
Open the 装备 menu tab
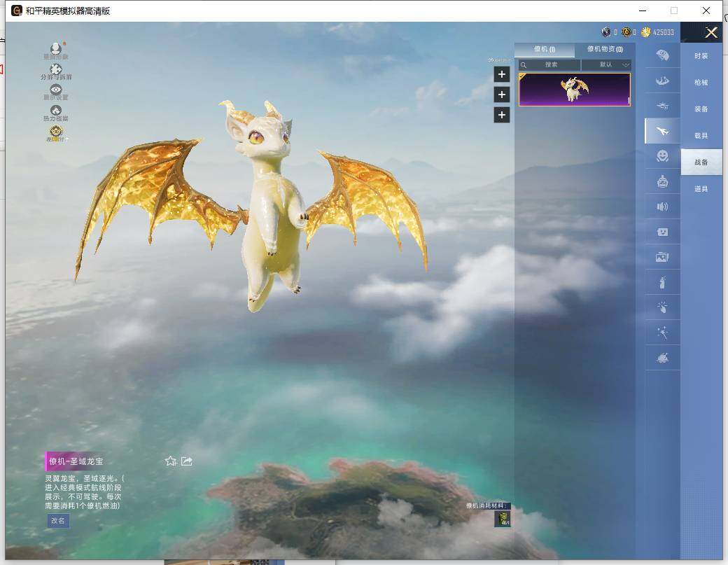701,109
